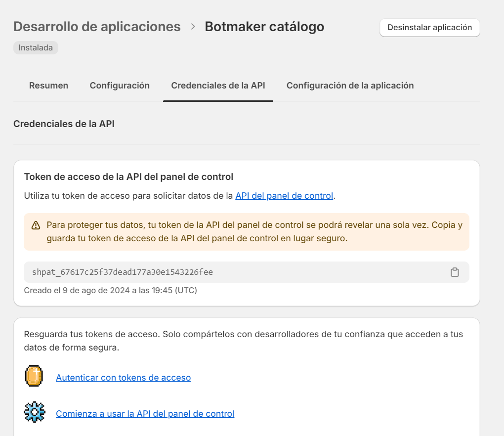Click the Para proteger tus datos warning text
The height and width of the screenshot is (436, 504).
(x=254, y=231)
